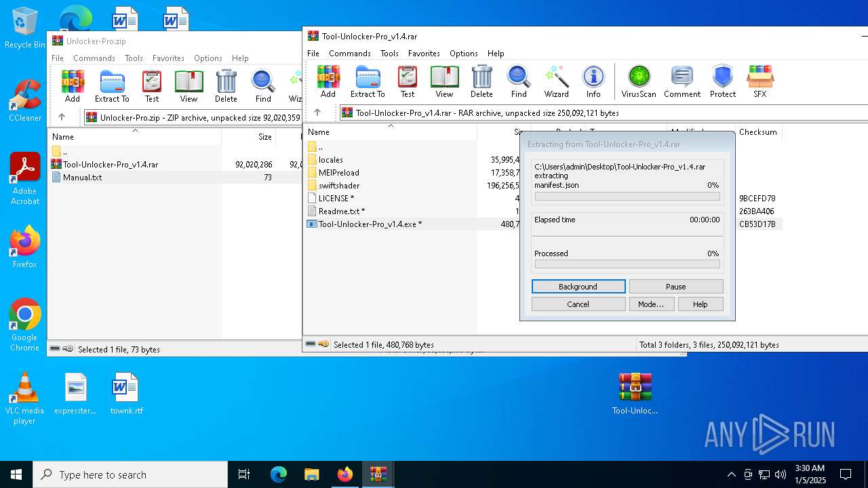Click Test icon in Tool-Unlocker-Pro_v1.4.rar window
868x488 pixels.
tap(408, 82)
